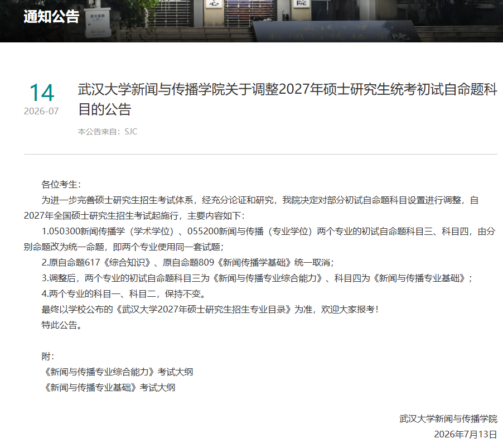Click the signature 武汉大学新闻与传播学院
The image size is (503, 448).
pyautogui.click(x=448, y=419)
